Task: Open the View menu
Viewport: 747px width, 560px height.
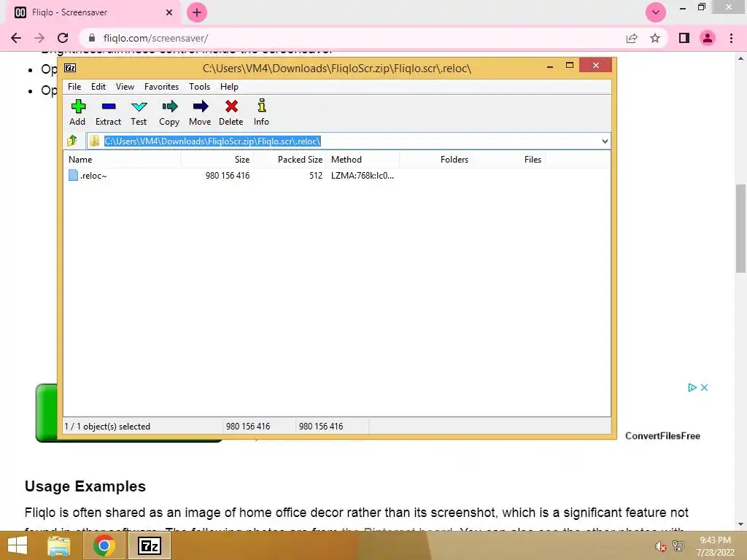Action: (x=125, y=87)
